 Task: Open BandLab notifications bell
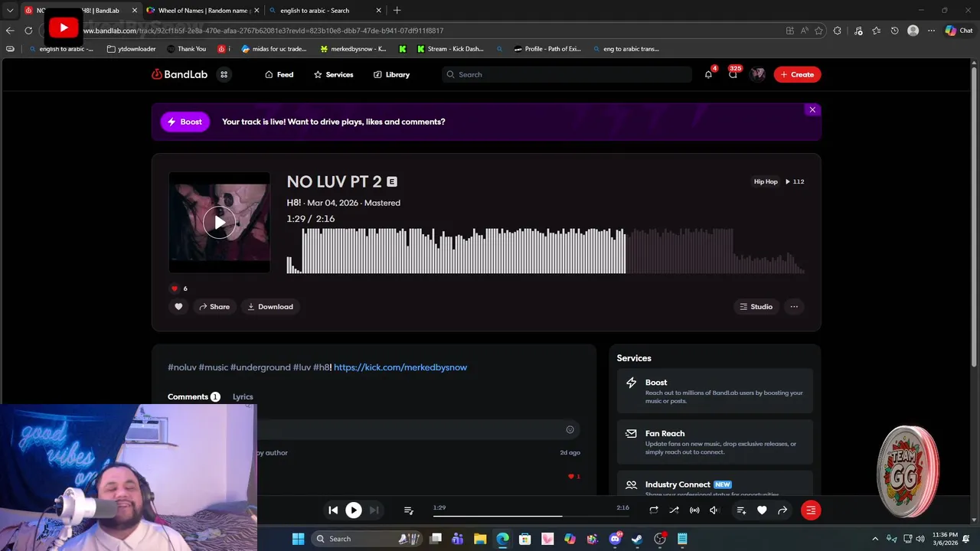click(x=708, y=74)
